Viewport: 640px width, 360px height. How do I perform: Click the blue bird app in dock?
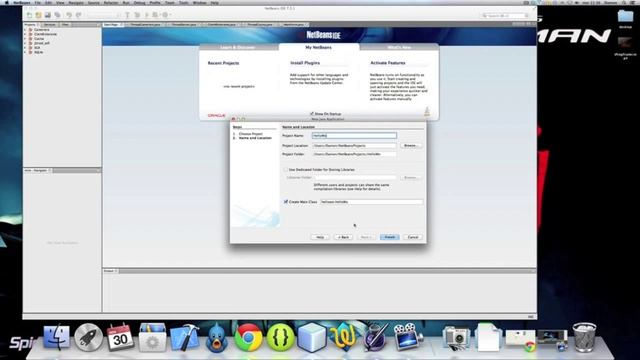(x=216, y=337)
